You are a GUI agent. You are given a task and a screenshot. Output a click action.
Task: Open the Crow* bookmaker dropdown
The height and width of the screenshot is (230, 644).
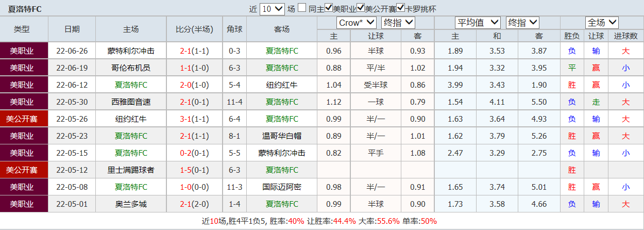tap(357, 23)
